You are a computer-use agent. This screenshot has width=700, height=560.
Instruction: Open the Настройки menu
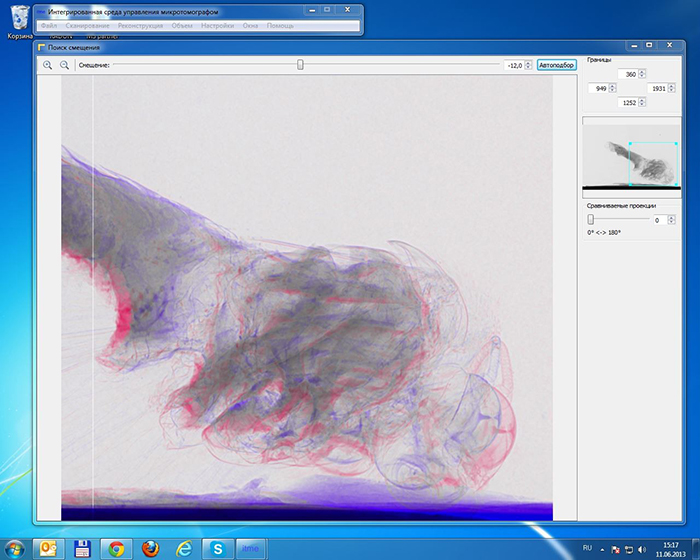pos(216,24)
